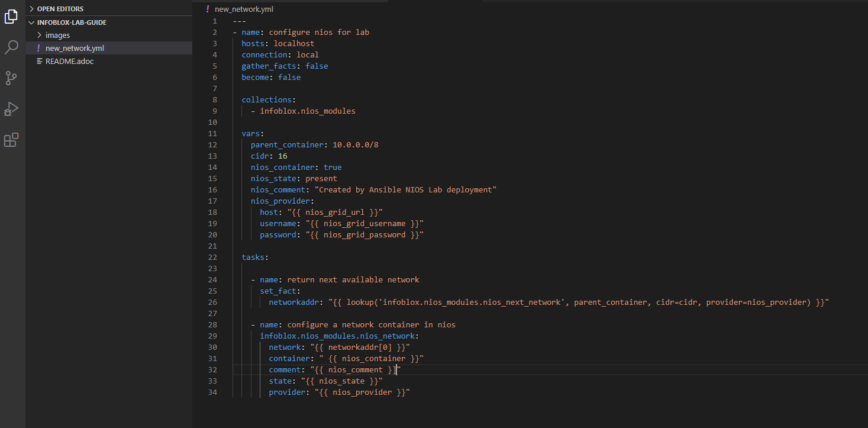Click the YAML icon in the editor tab
This screenshot has height=428, width=868.
click(208, 9)
